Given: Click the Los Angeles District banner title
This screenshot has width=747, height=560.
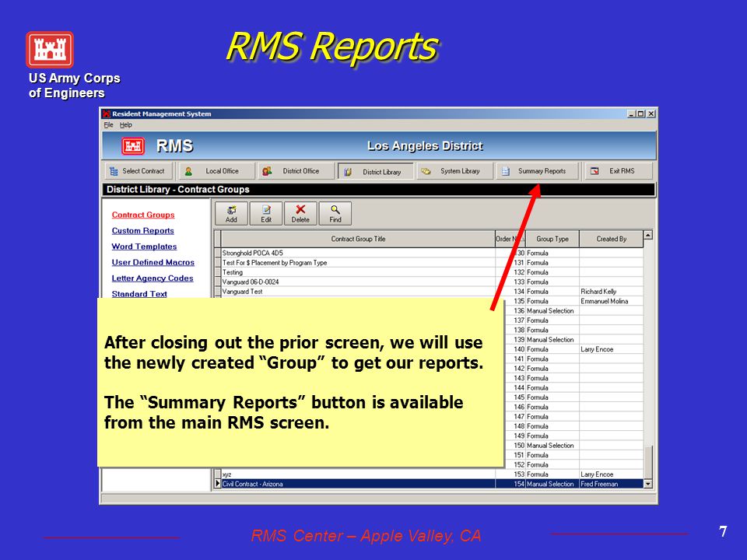Looking at the screenshot, I should 425,145.
